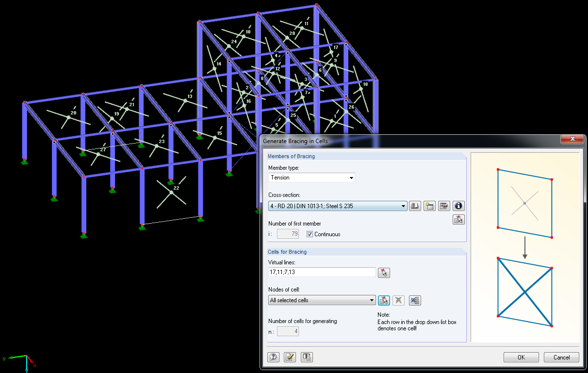
Task: Select cell nodes graphically
Action: (384, 300)
